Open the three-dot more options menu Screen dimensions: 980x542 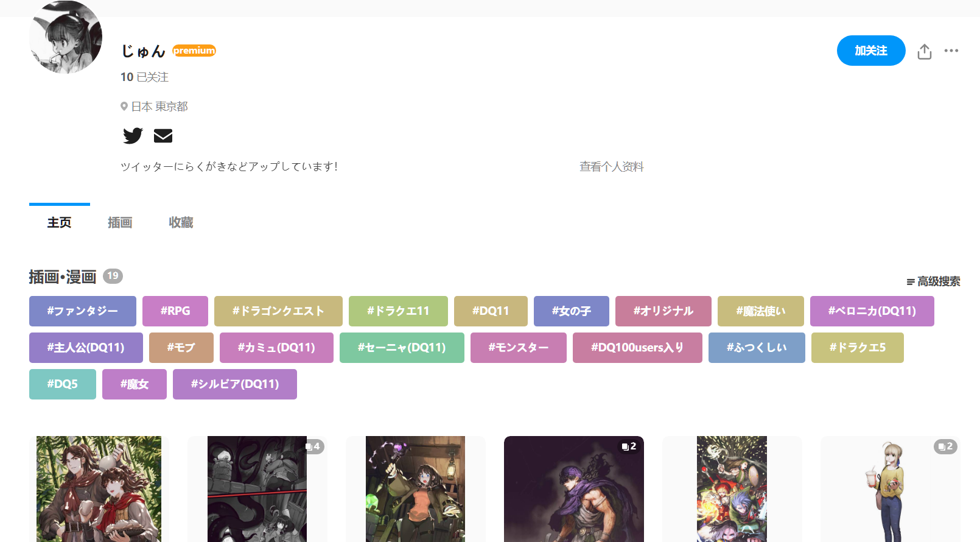click(x=951, y=51)
